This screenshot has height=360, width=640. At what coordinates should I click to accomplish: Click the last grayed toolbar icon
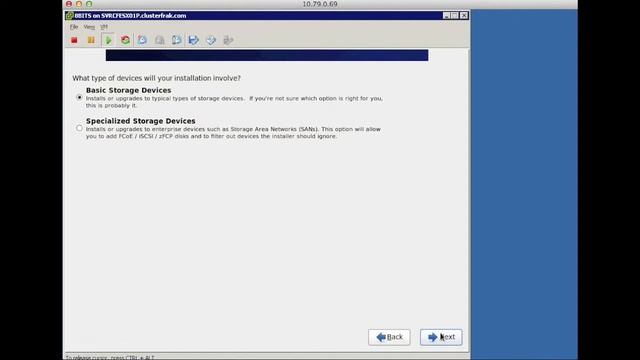(x=228, y=40)
